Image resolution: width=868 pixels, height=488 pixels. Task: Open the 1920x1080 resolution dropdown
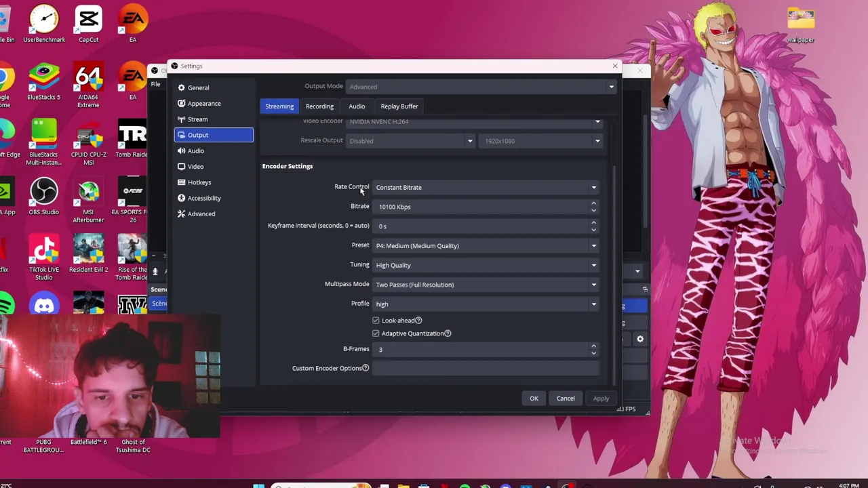[540, 141]
